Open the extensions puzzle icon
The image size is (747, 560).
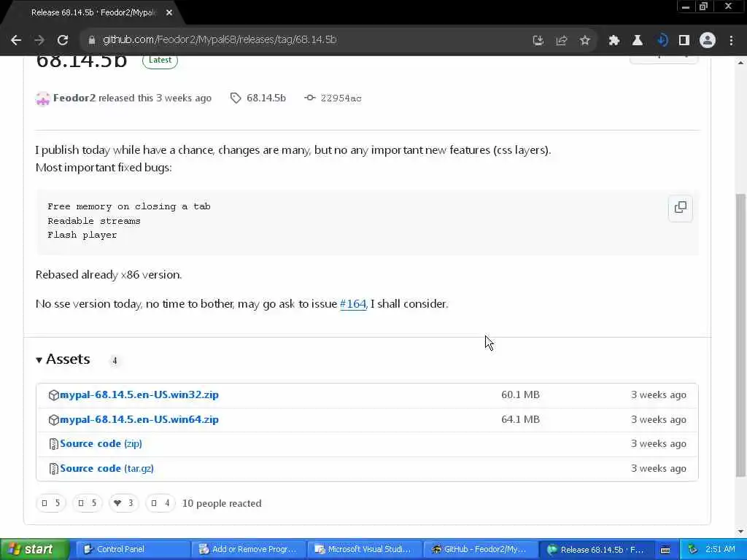[x=614, y=41]
